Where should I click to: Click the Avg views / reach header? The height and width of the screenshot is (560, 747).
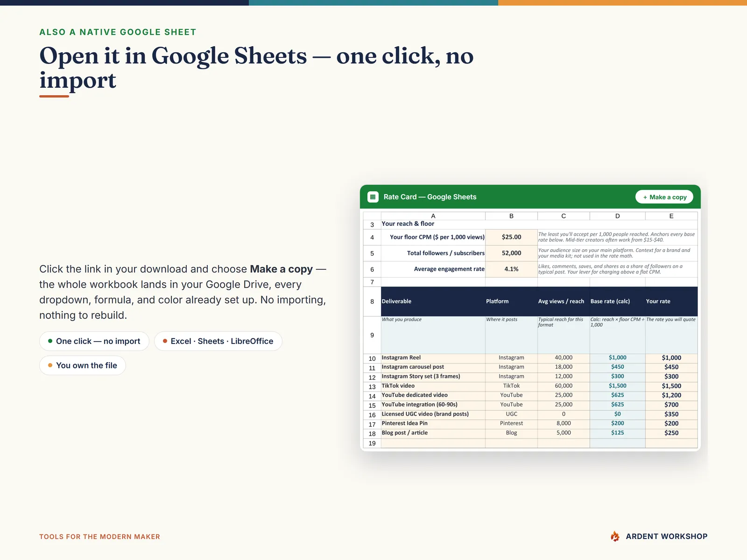564,301
